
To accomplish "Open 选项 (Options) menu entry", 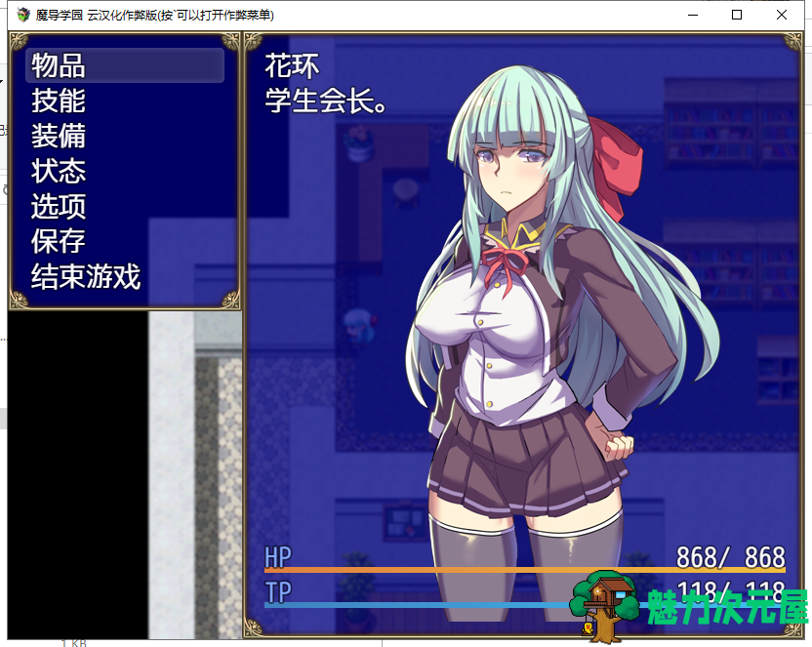I will 59,206.
